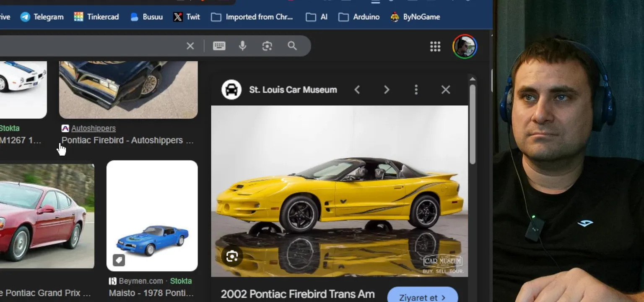Open the Beymen.com source link

[x=141, y=281]
